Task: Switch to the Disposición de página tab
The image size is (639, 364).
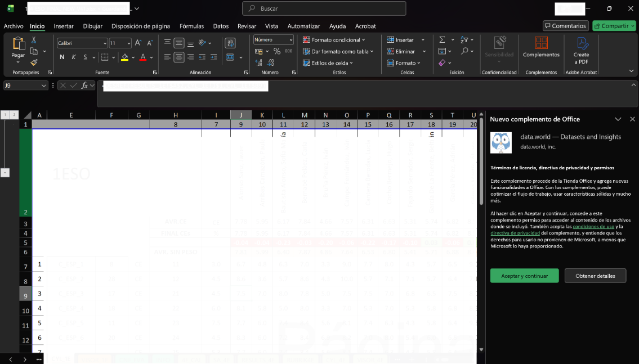Action: point(141,26)
